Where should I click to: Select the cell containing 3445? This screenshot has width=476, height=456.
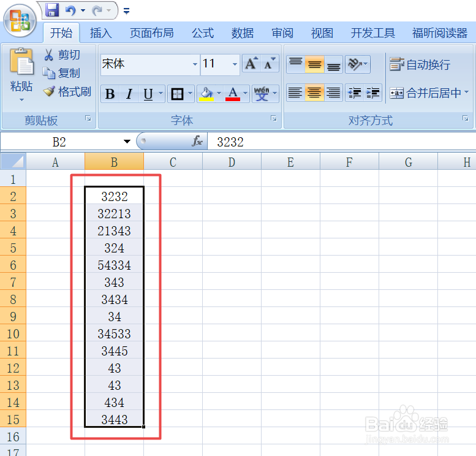coord(114,351)
